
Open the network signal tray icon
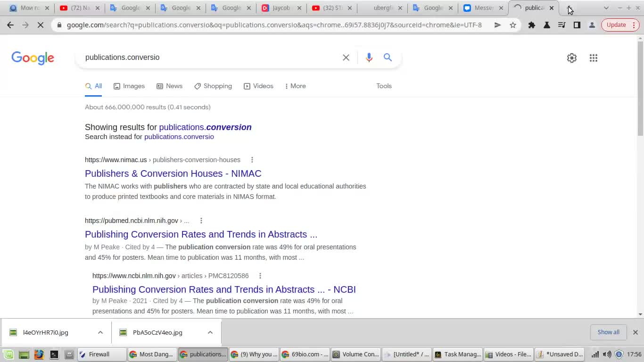click(595, 354)
